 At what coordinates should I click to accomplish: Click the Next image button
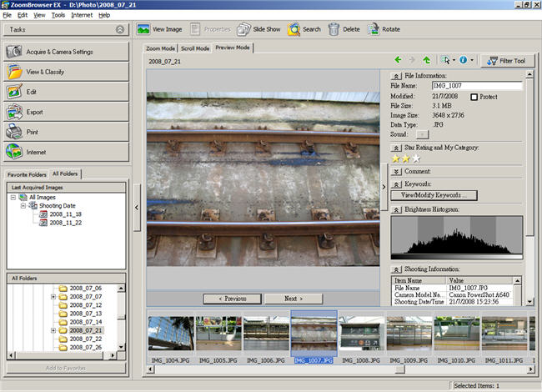tap(292, 298)
